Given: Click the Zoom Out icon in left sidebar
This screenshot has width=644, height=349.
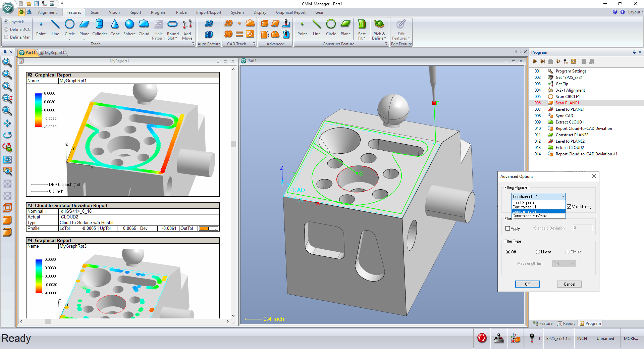Looking at the screenshot, I should click(x=7, y=74).
